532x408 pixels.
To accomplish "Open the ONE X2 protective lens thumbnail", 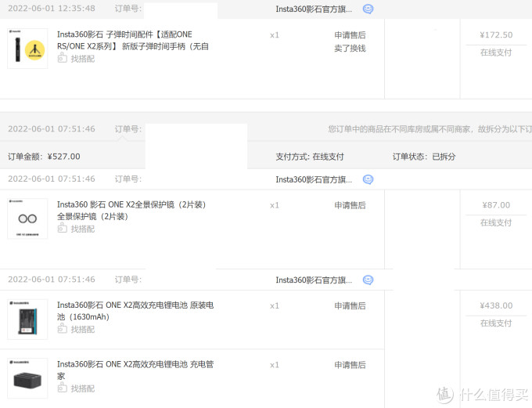I will [27, 218].
